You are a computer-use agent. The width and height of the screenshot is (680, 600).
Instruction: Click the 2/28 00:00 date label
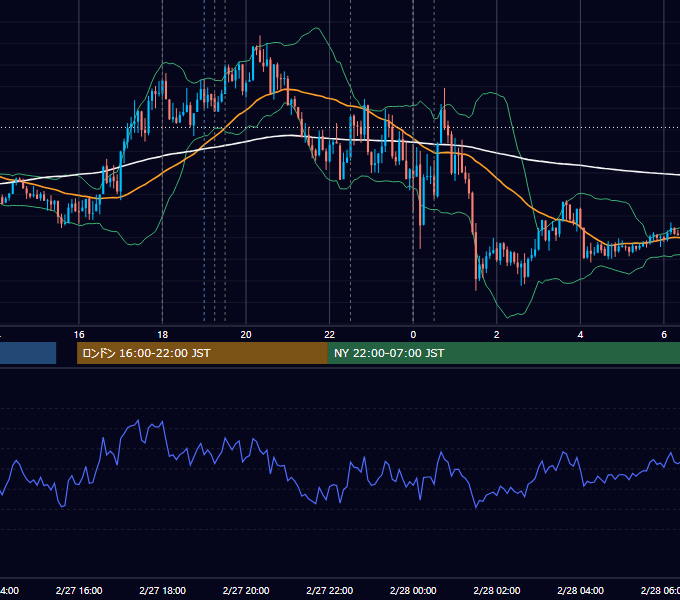coord(413,590)
